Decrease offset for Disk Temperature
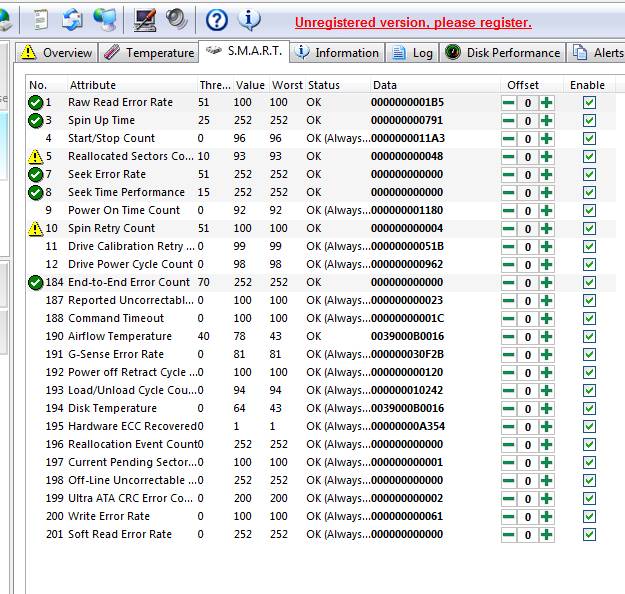This screenshot has height=594, width=625. pos(509,409)
